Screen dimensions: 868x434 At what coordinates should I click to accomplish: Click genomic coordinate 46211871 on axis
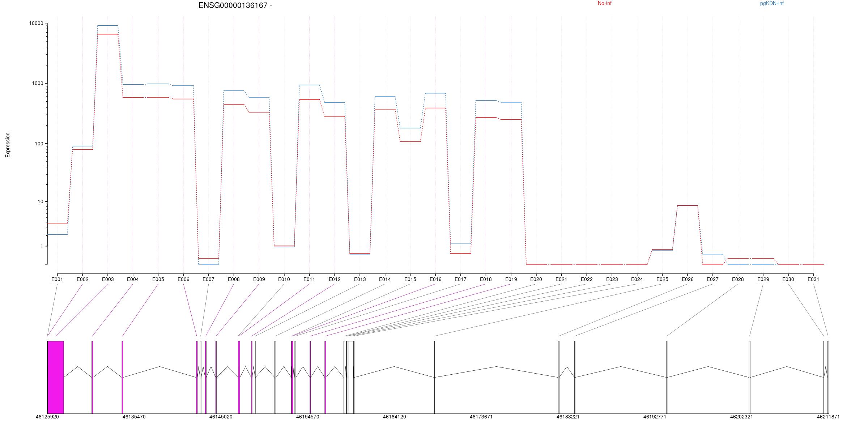pyautogui.click(x=828, y=417)
